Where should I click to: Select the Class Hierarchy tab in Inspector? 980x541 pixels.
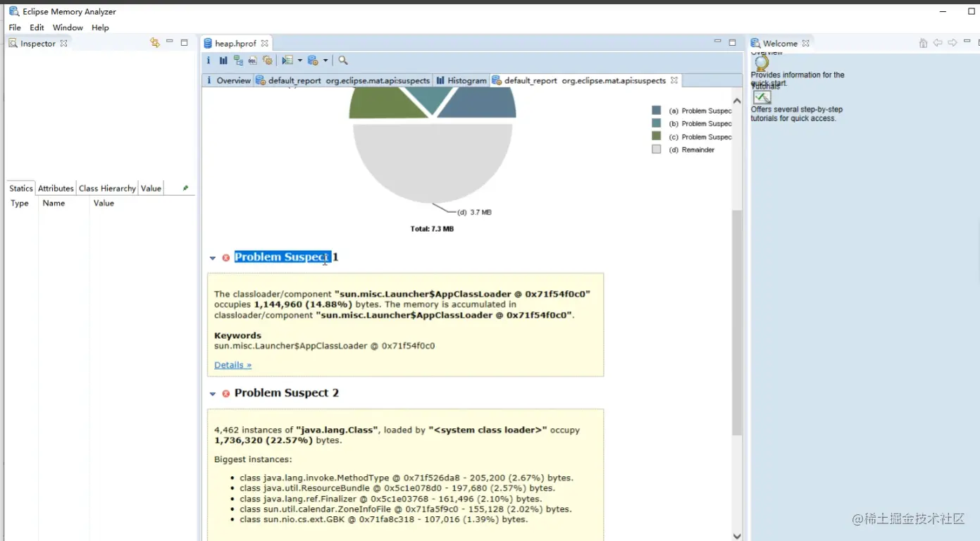[107, 188]
